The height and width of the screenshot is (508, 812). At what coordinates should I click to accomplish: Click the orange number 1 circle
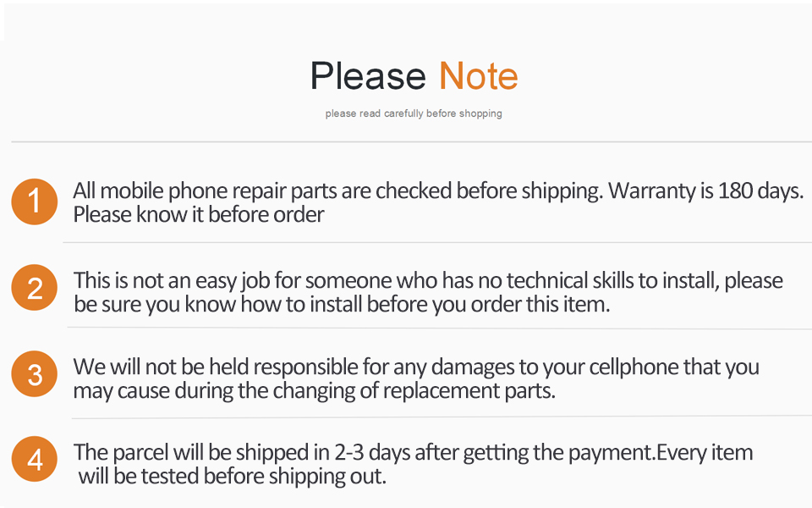[x=34, y=202]
